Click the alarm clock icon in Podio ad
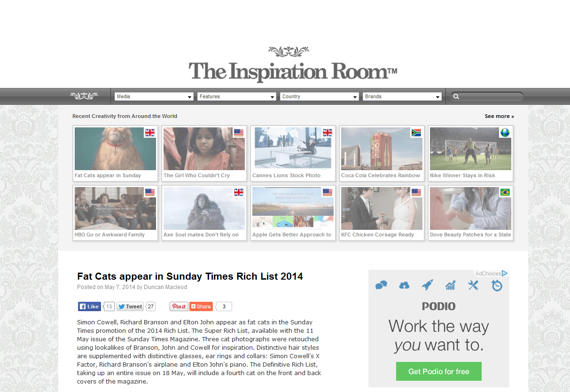The image size is (570, 392). click(497, 285)
